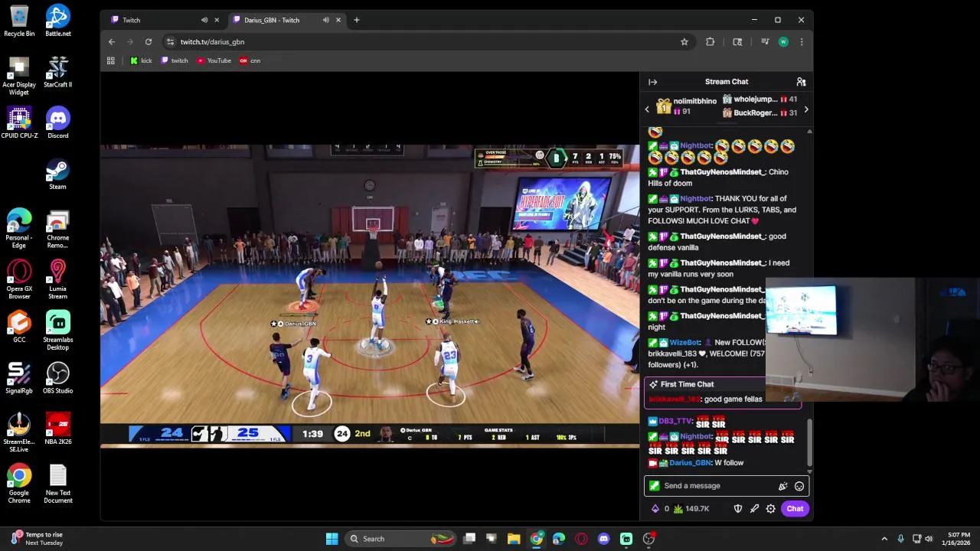Open Channel Points balance diamond icon
Viewport: 980px width, 551px height.
click(655, 509)
